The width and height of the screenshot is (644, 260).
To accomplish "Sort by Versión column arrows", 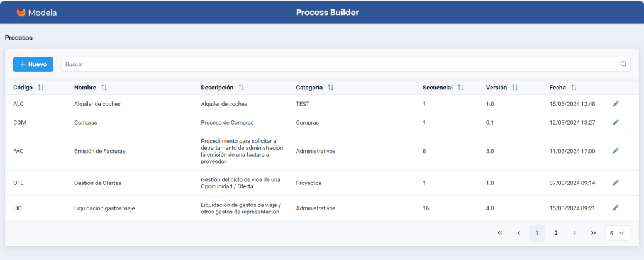I will [x=514, y=88].
